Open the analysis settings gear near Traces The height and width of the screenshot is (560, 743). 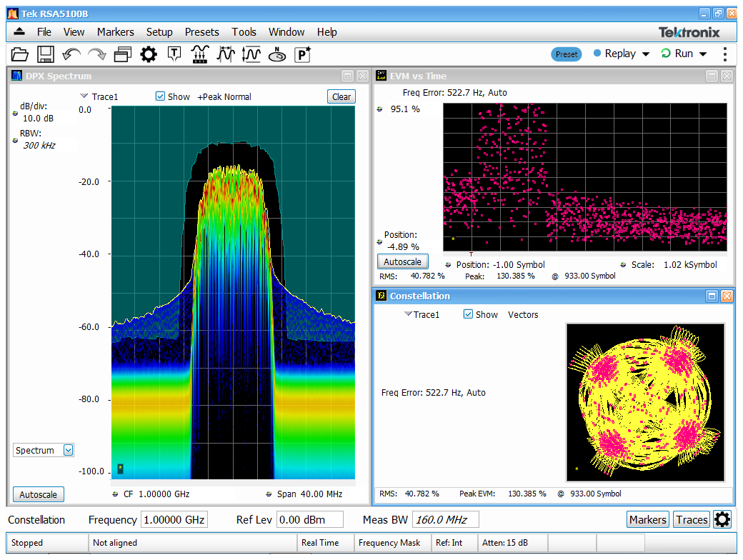(722, 519)
